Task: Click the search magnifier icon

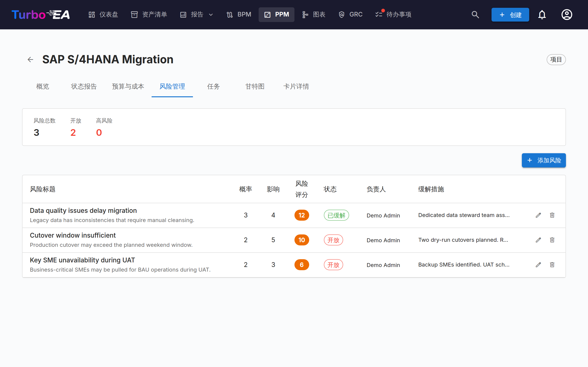Action: (475, 14)
